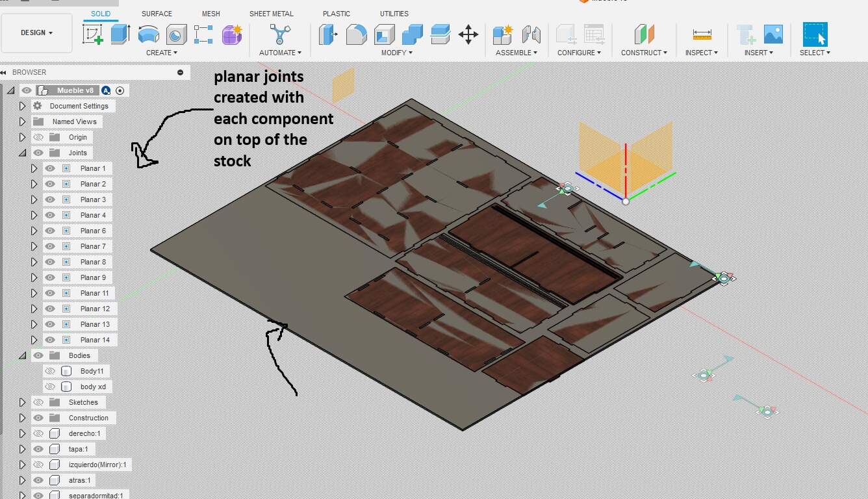
Task: Open the CONSTRUCT dropdown menu
Action: point(644,53)
